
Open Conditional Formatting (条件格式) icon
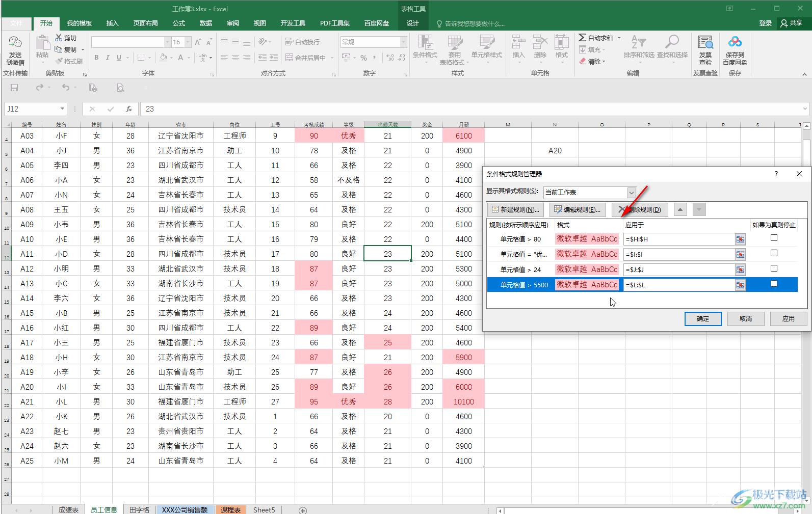click(425, 43)
